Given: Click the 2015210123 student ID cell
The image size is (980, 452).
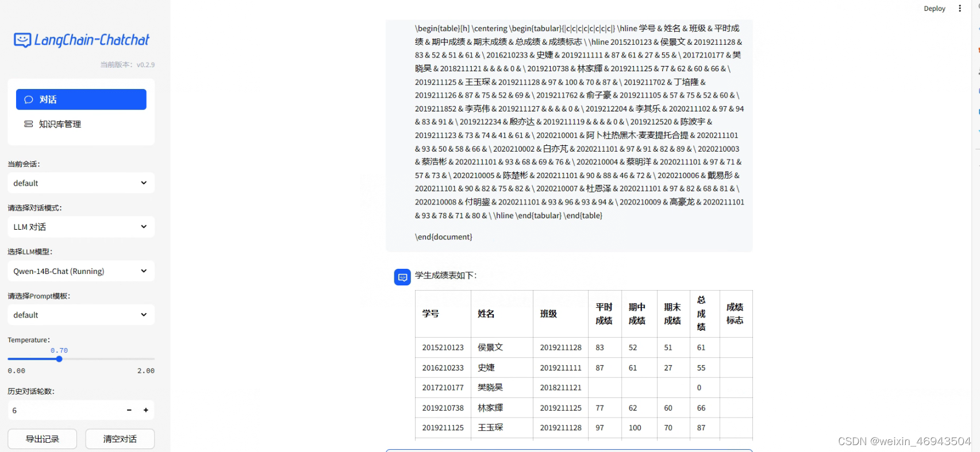Looking at the screenshot, I should 443,347.
